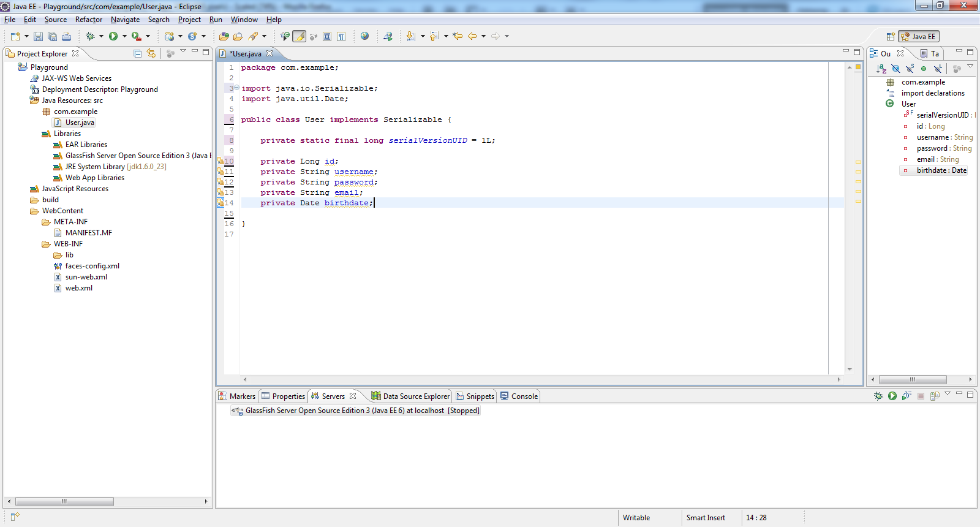The height and width of the screenshot is (527, 980).
Task: Run the program with the main toolbar Run button
Action: 113,36
